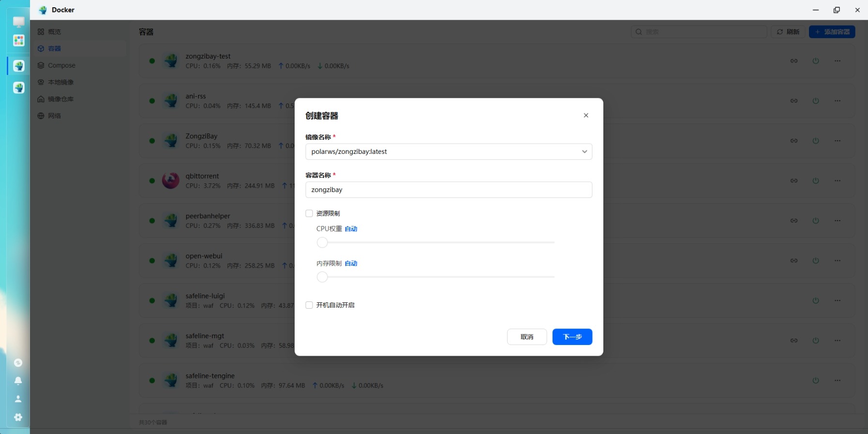
Task: Click the 刷新 refresh button
Action: pyautogui.click(x=788, y=32)
